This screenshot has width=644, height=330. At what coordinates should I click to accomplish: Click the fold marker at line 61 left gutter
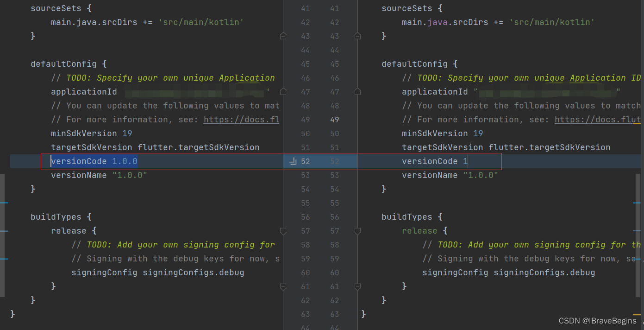point(283,286)
